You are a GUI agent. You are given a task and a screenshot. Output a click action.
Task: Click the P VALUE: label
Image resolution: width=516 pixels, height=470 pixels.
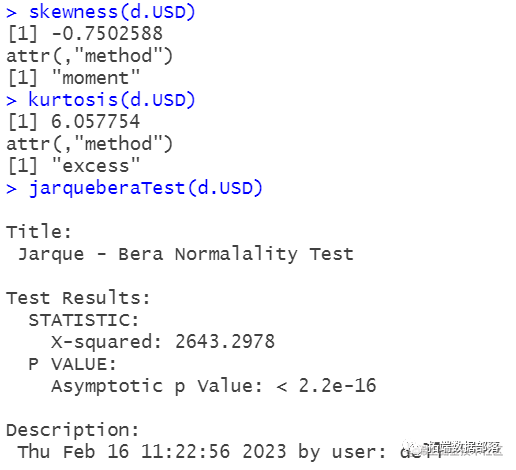point(72,364)
